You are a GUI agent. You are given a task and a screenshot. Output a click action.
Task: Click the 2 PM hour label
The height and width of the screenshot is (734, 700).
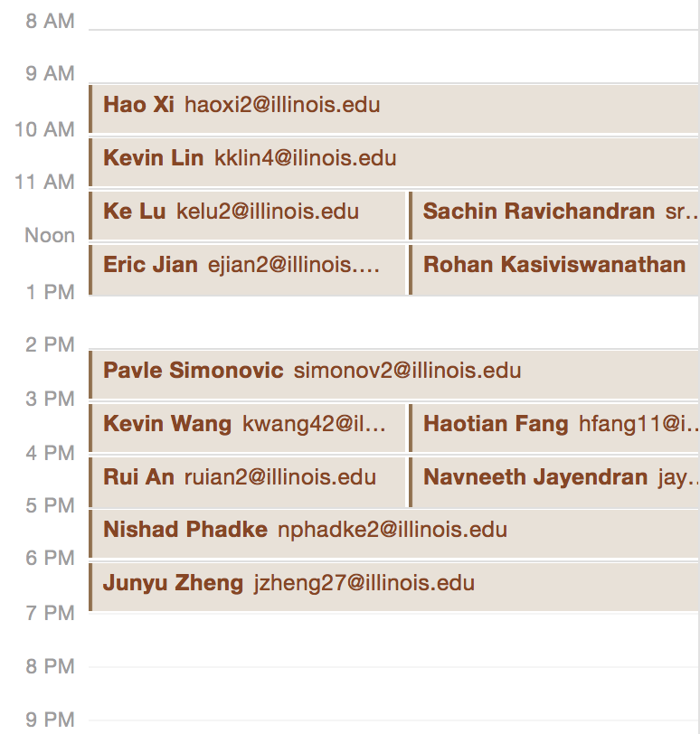coord(50,344)
